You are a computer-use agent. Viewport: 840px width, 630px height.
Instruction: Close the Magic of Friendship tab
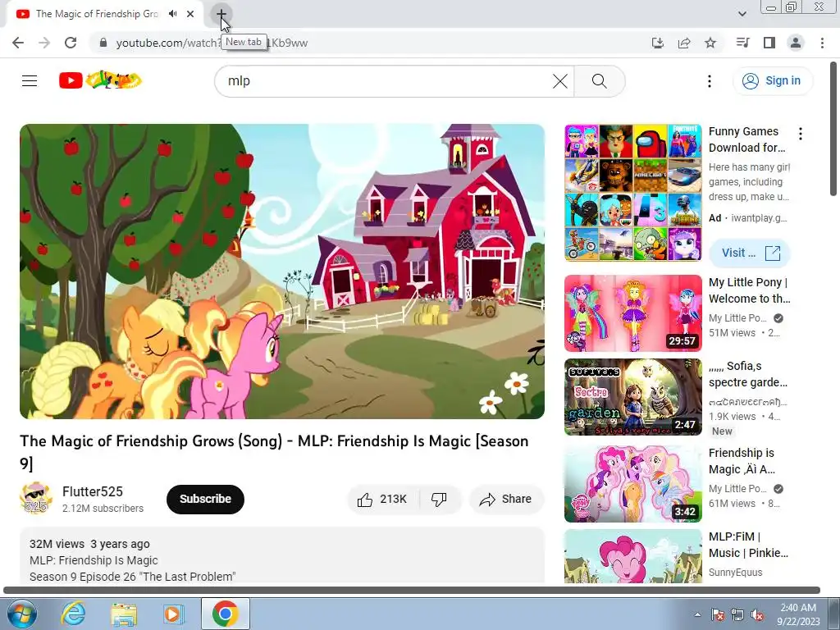point(190,14)
